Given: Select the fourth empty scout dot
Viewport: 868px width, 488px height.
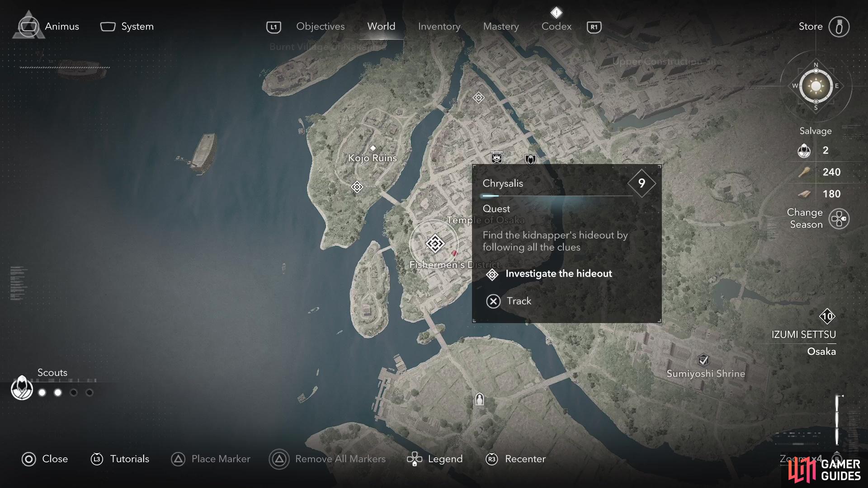Looking at the screenshot, I should tap(90, 393).
